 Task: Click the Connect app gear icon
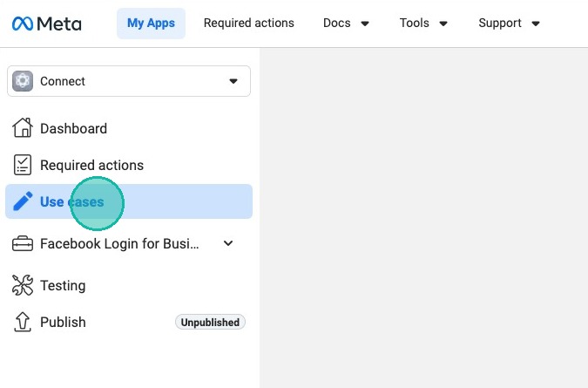click(24, 81)
